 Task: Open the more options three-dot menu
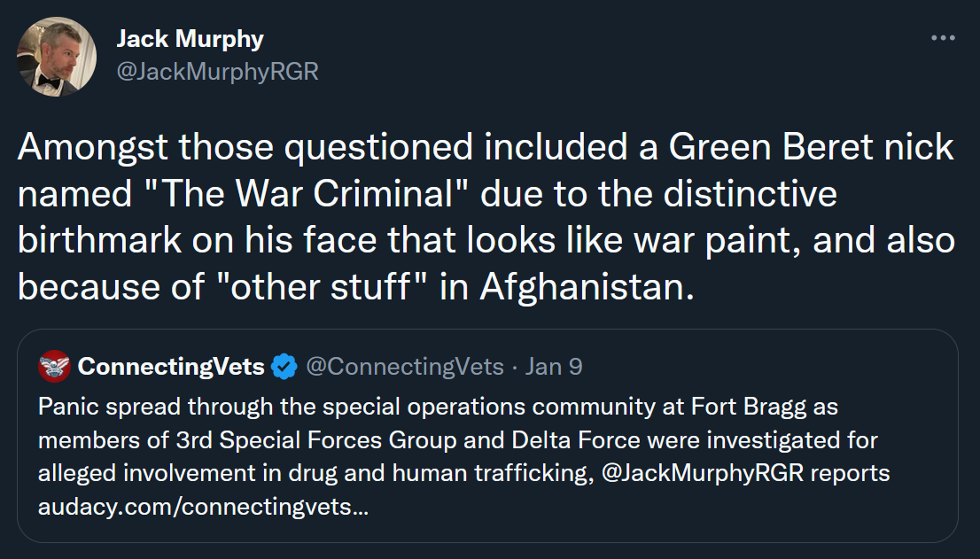[x=943, y=39]
